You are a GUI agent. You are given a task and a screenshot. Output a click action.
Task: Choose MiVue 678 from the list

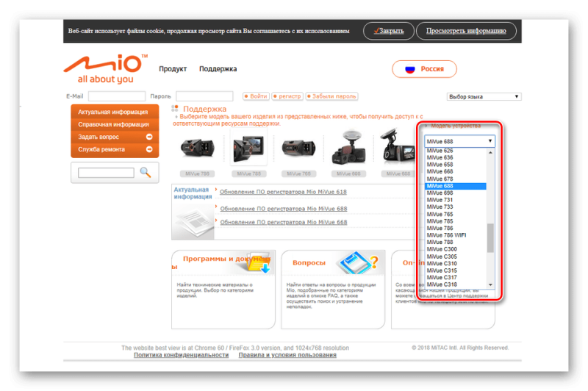point(456,179)
